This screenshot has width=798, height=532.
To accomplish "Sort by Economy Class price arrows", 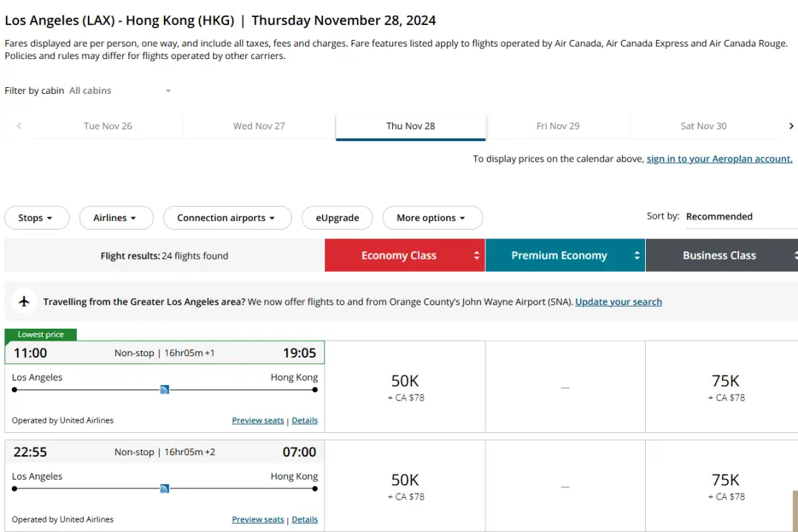I will point(477,256).
